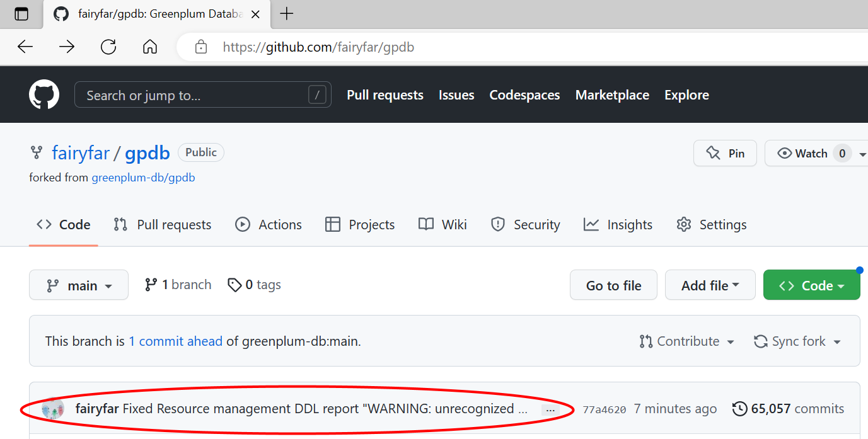Click the browser address bar URL
This screenshot has width=868, height=439.
[x=318, y=47]
